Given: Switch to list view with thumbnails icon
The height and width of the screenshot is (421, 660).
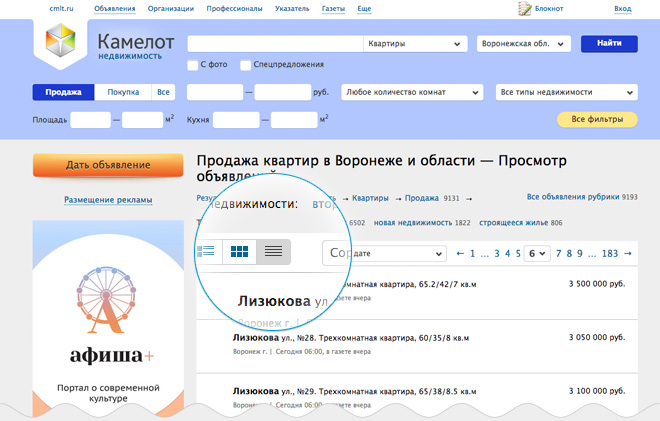Looking at the screenshot, I should pyautogui.click(x=207, y=251).
